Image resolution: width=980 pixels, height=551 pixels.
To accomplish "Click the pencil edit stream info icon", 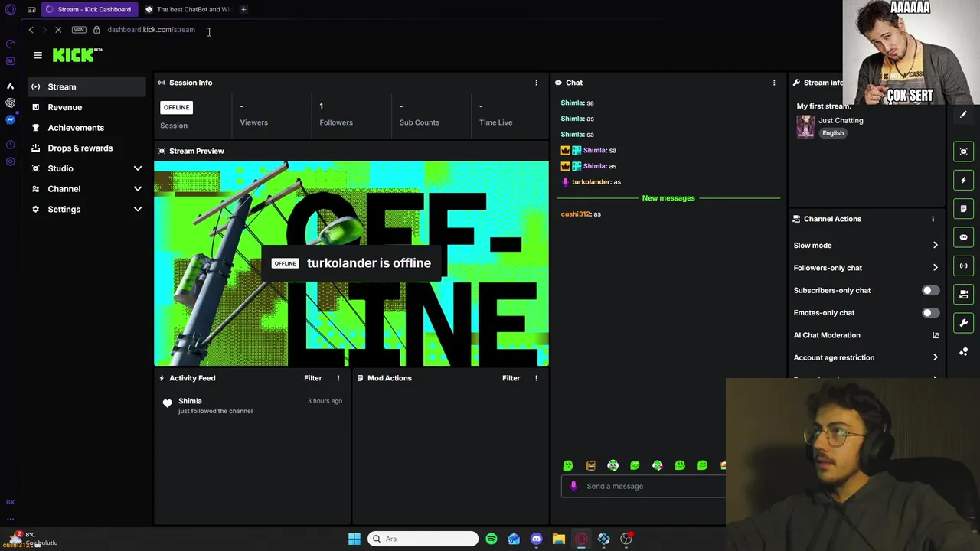I will click(x=964, y=115).
